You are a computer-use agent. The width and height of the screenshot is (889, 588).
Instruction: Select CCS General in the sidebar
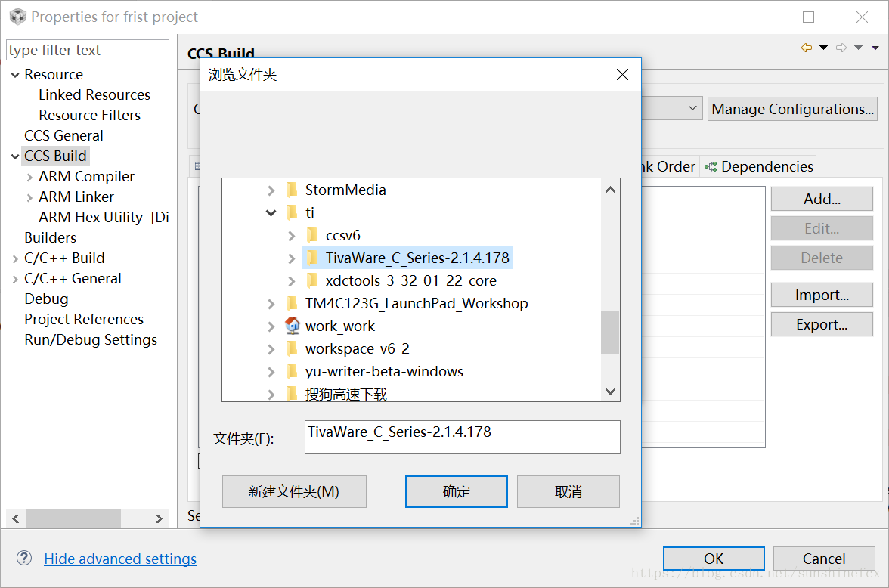[x=63, y=135]
